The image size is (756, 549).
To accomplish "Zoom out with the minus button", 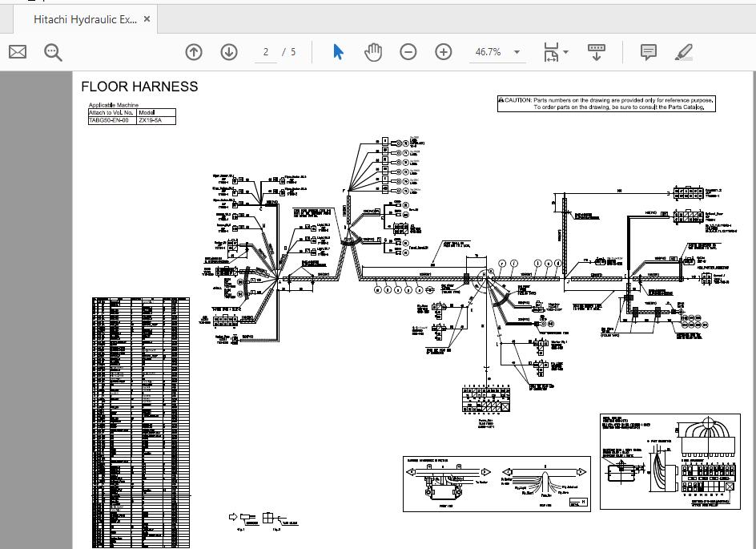I will click(408, 52).
